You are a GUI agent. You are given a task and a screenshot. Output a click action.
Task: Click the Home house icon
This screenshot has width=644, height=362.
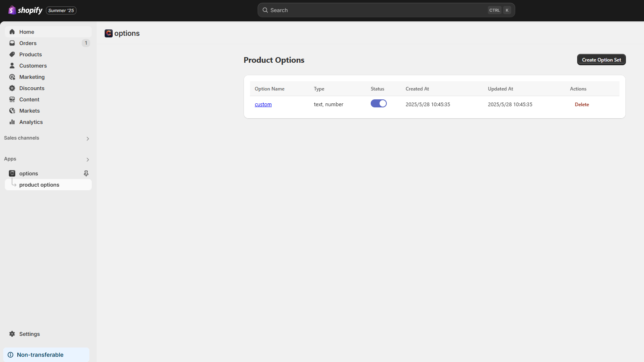point(12,32)
